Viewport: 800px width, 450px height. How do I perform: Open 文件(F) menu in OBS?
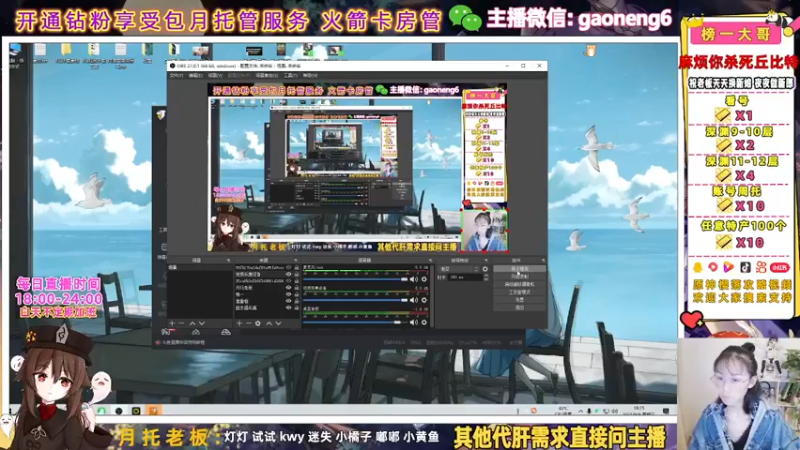(176, 76)
